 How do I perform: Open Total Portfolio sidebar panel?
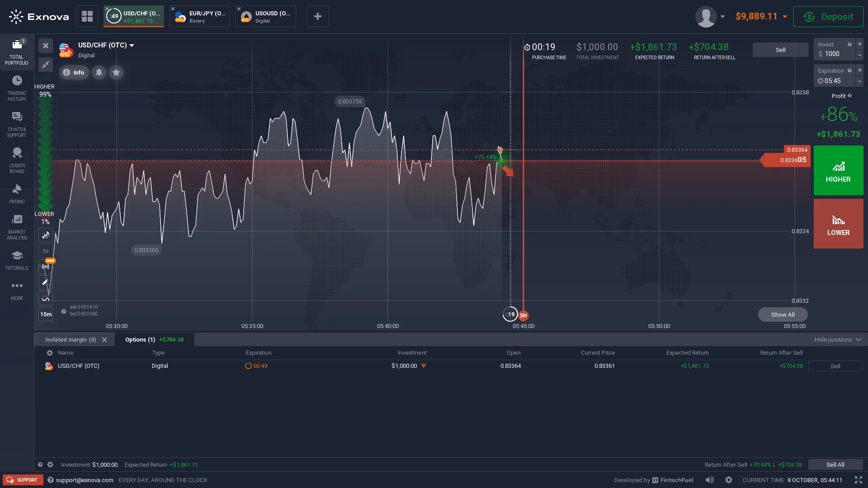point(17,52)
